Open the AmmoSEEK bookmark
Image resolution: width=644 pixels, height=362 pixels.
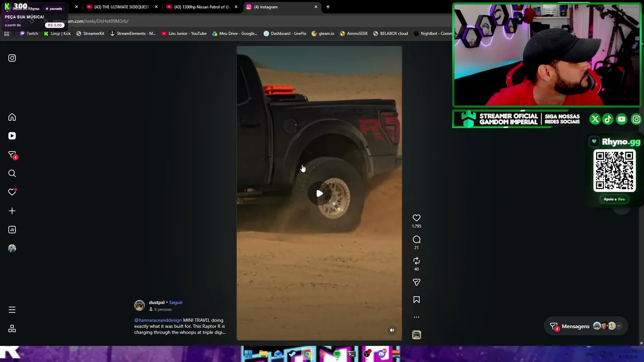point(354,34)
